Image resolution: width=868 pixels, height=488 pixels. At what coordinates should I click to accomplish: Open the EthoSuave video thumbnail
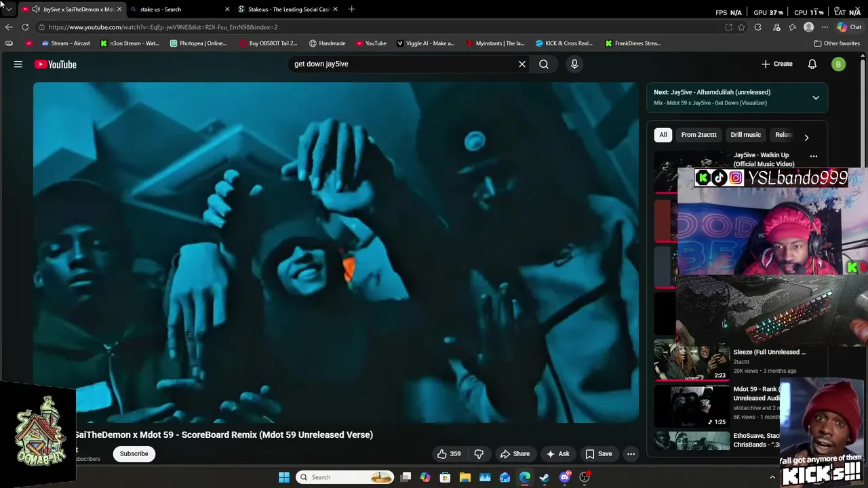pyautogui.click(x=691, y=441)
